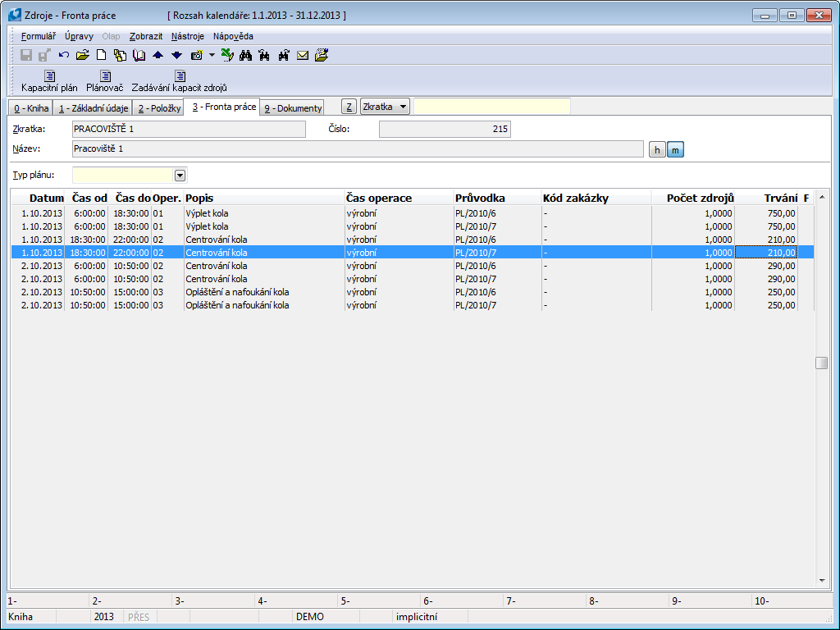
Task: Click the open book icon
Action: 139,55
